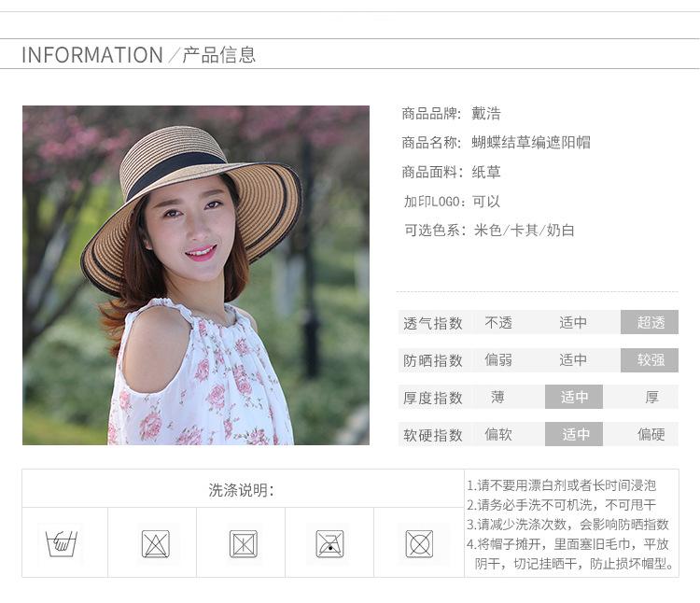Screen dimensions: 700x603
Task: Click the no-tumble-dry crossed circle icon
Action: (419, 543)
